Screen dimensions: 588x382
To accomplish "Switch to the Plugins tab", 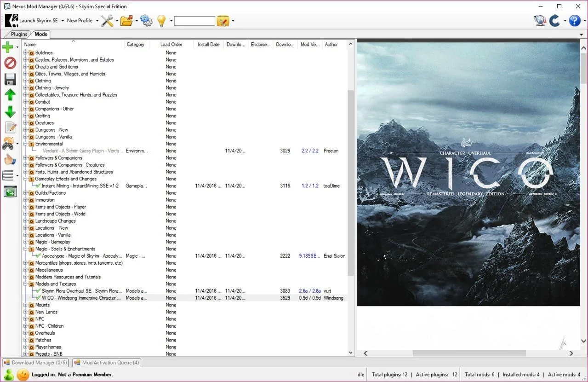I will pos(18,34).
